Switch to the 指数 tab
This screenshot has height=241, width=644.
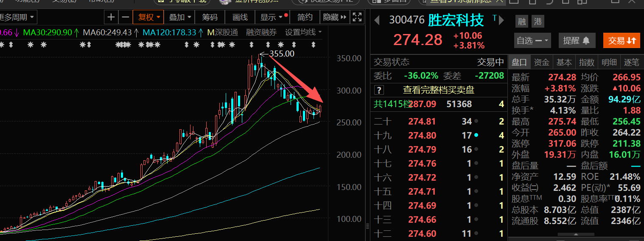point(586,62)
